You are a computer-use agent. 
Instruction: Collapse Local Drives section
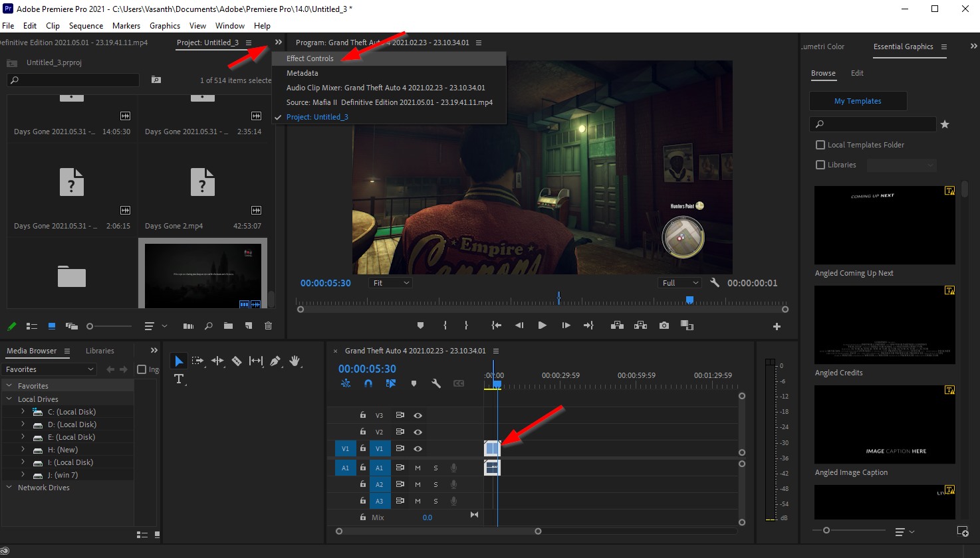click(x=9, y=399)
